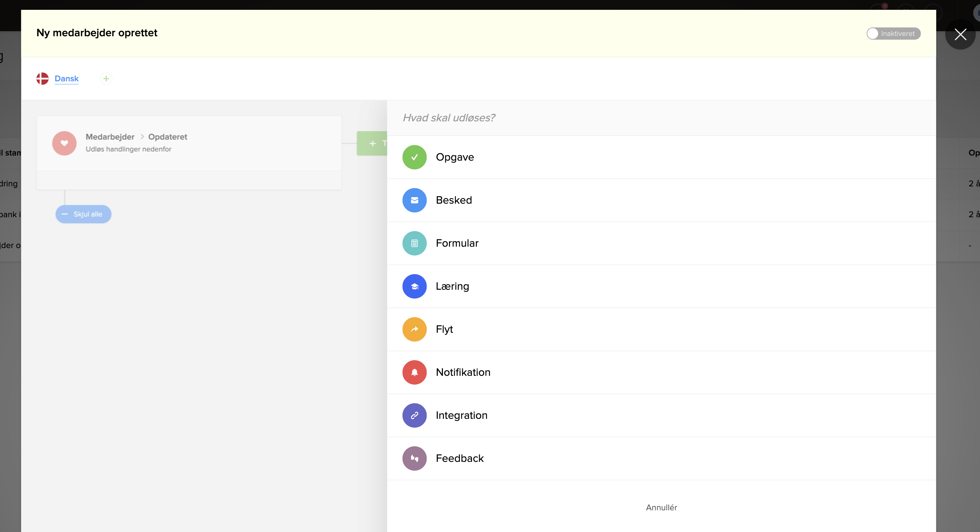Click the green add action button
980x532 pixels.
372,143
